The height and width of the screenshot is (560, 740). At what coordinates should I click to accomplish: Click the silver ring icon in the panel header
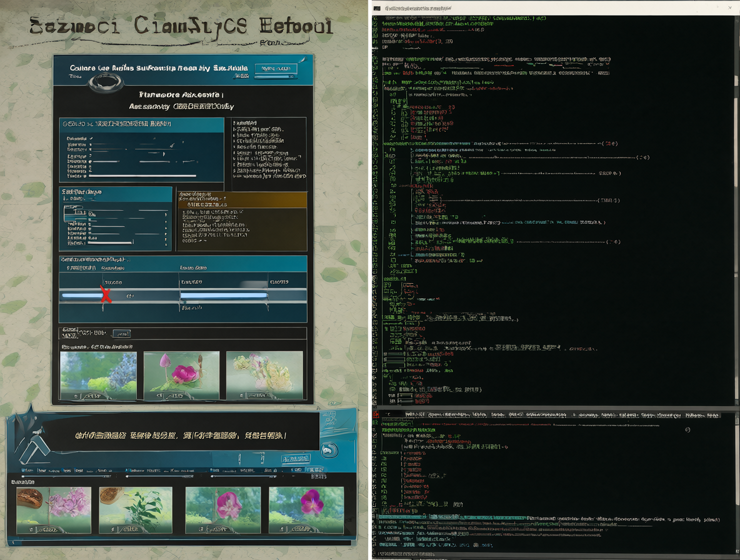(x=106, y=82)
